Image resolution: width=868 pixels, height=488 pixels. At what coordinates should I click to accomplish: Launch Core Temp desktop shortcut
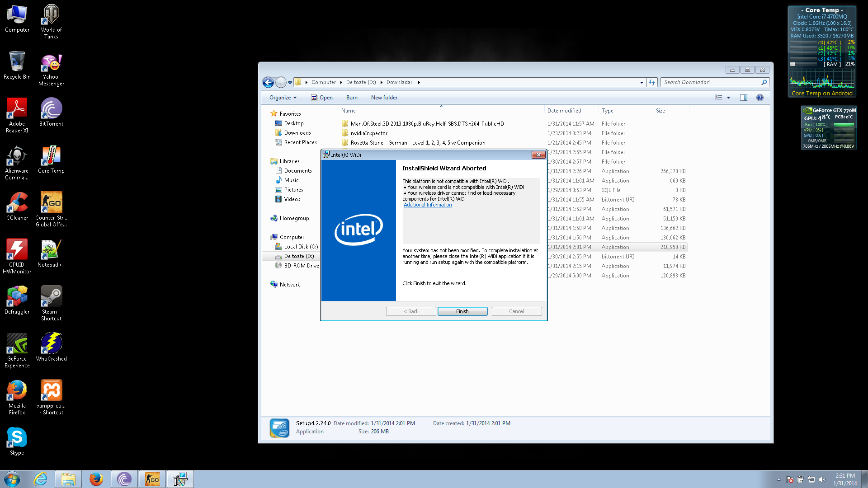(51, 159)
